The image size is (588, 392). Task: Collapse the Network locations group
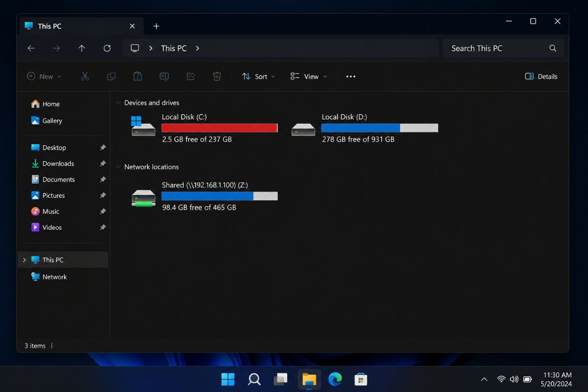click(x=118, y=167)
